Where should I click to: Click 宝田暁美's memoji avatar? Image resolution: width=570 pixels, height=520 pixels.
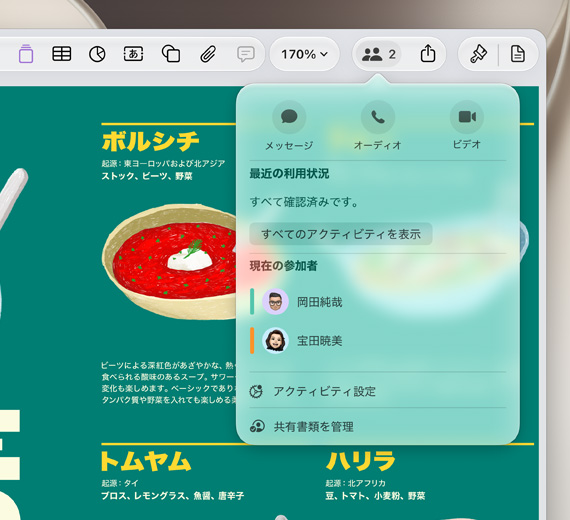276,341
